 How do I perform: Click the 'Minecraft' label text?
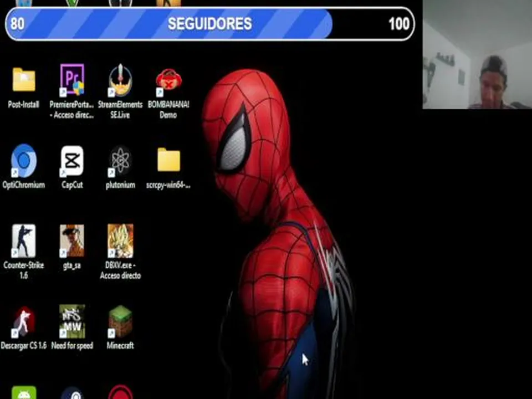tap(120, 346)
